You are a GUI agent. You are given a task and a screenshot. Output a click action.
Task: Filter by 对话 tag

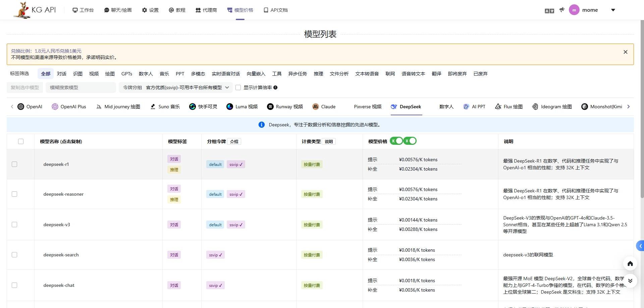(62, 74)
